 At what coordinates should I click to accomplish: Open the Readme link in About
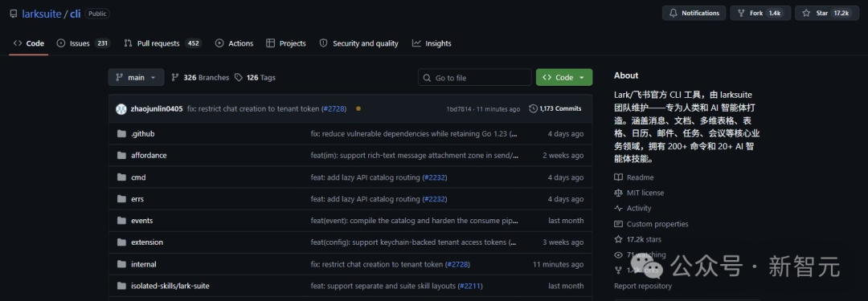click(x=640, y=177)
